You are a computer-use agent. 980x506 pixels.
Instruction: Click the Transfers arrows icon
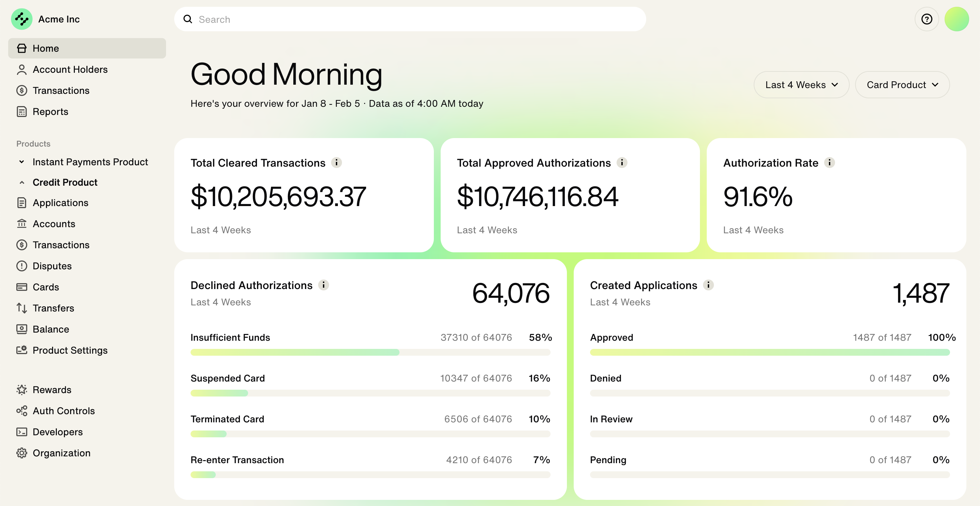click(x=22, y=308)
